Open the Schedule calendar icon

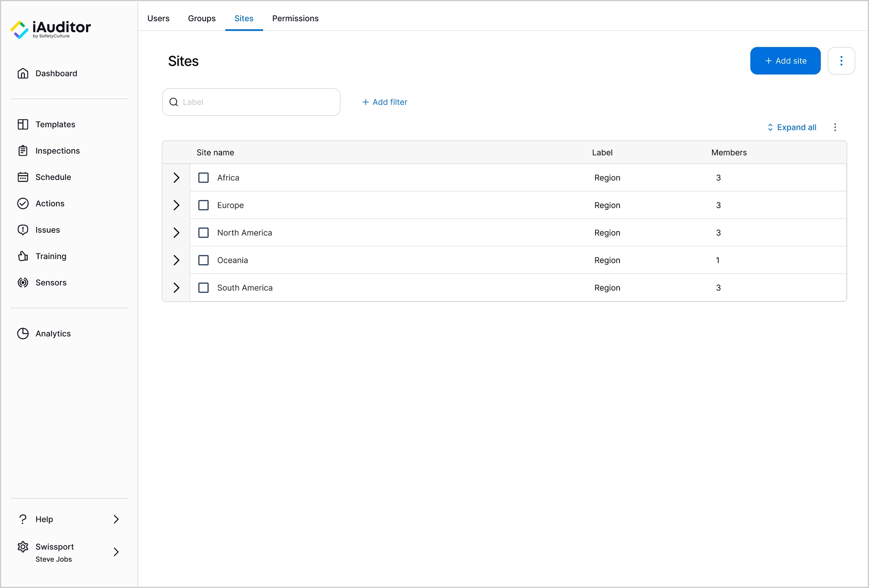pyautogui.click(x=23, y=177)
